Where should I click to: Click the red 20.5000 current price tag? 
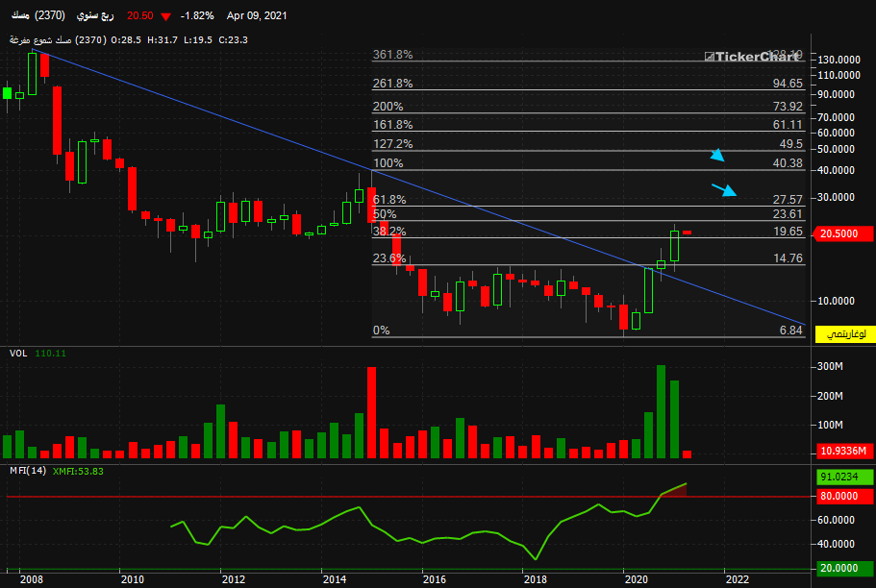[844, 233]
